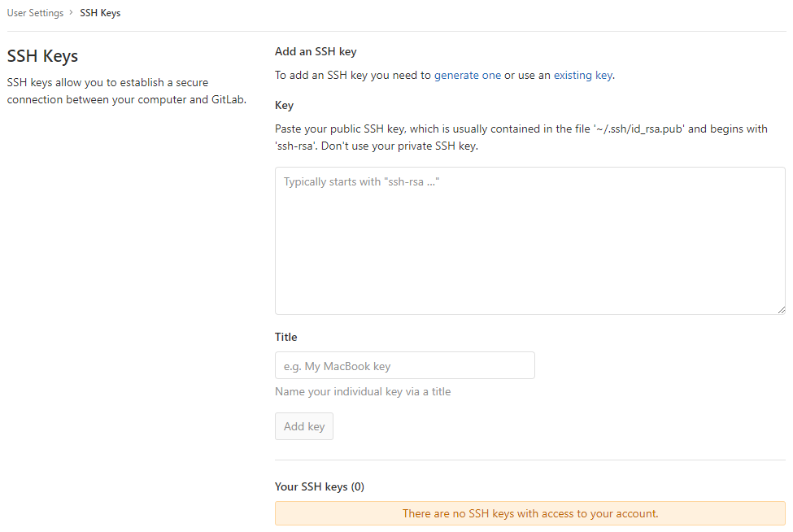Click the horizontal divider above Your SSH keys
This screenshot has width=793, height=532.
(530, 460)
